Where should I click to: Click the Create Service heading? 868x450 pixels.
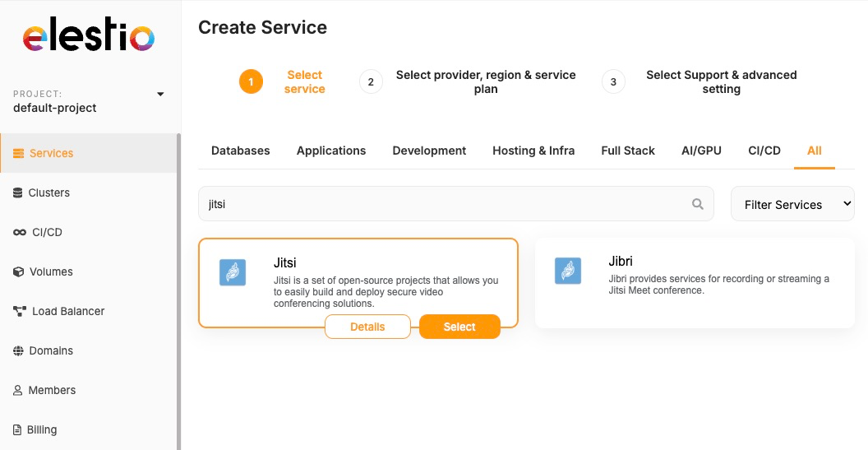(262, 27)
